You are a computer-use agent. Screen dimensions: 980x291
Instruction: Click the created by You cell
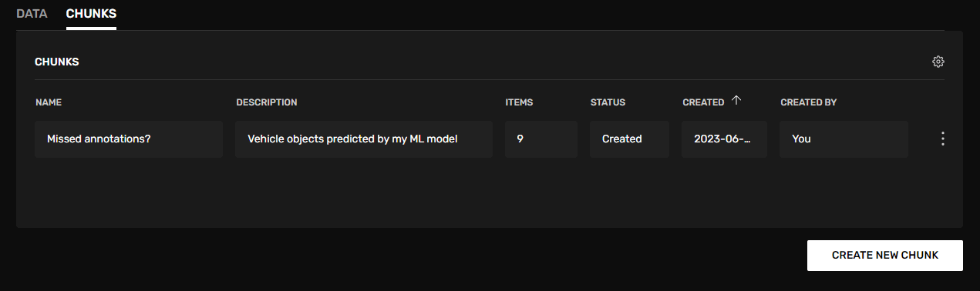point(844,139)
